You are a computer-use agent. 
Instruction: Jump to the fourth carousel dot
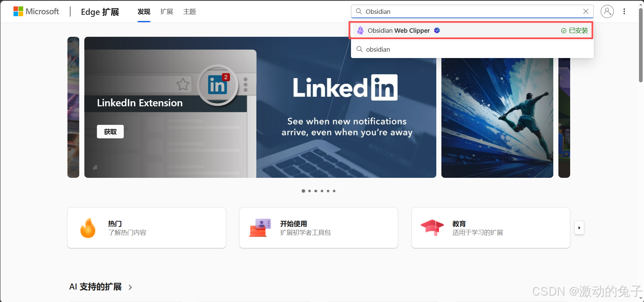coord(322,191)
